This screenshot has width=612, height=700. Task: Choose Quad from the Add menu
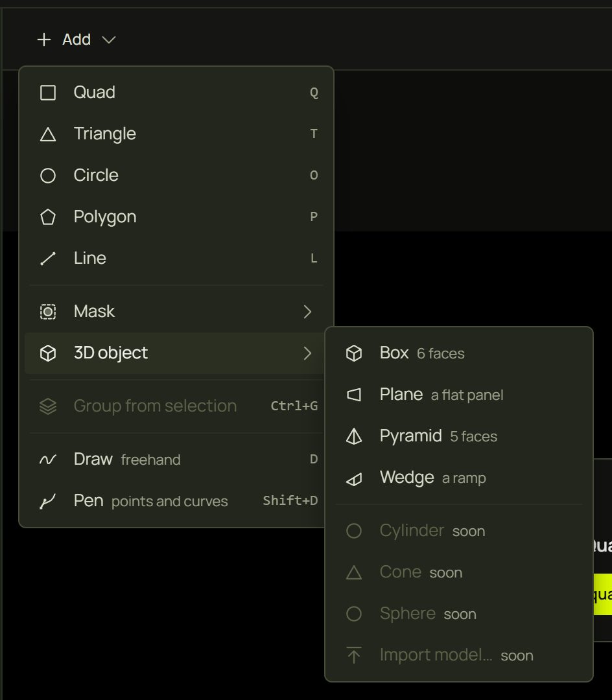tap(176, 93)
